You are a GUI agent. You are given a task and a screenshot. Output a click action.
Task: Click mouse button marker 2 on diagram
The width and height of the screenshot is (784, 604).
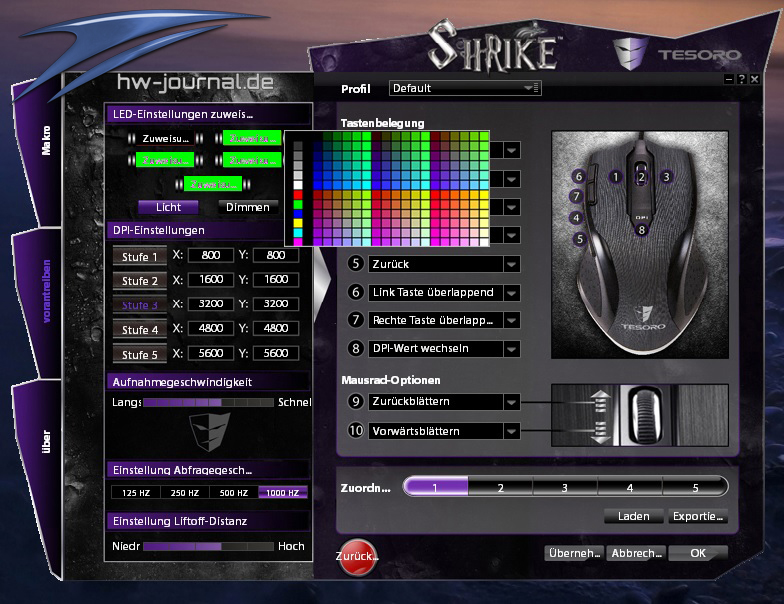coord(641,177)
